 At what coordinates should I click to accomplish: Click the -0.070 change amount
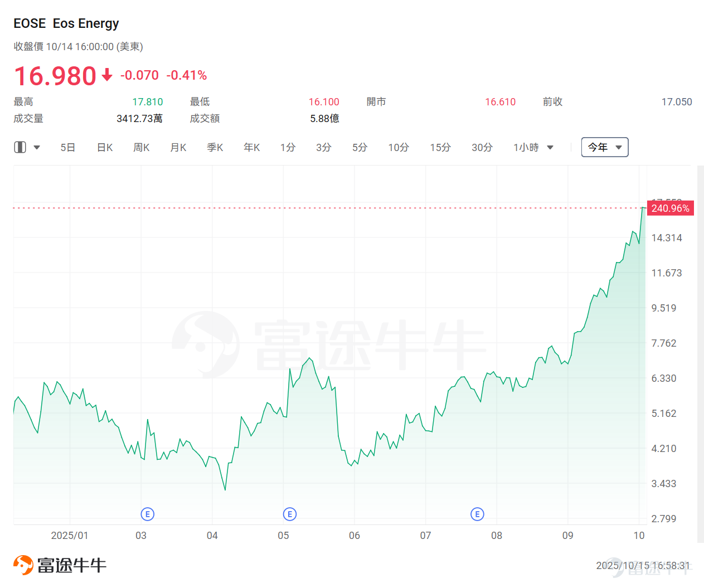click(139, 75)
